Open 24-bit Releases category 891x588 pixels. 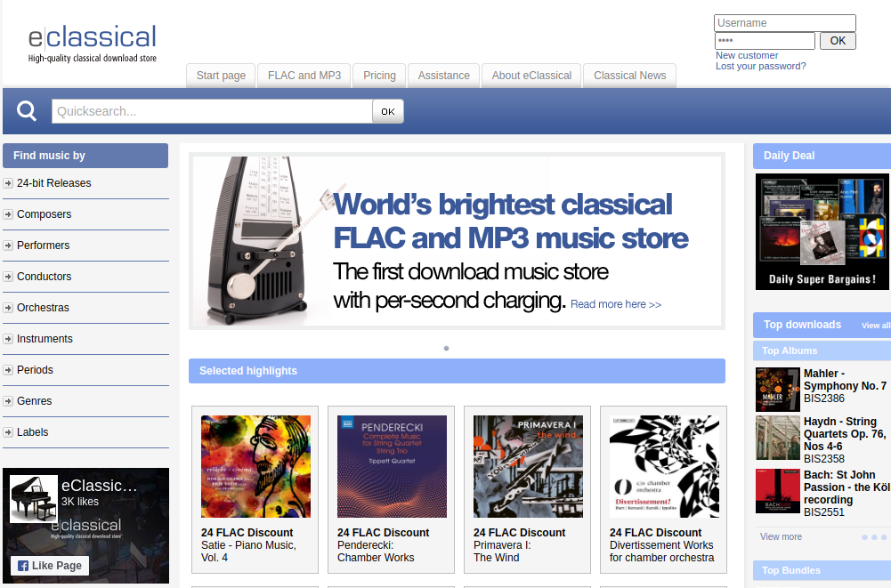(54, 183)
